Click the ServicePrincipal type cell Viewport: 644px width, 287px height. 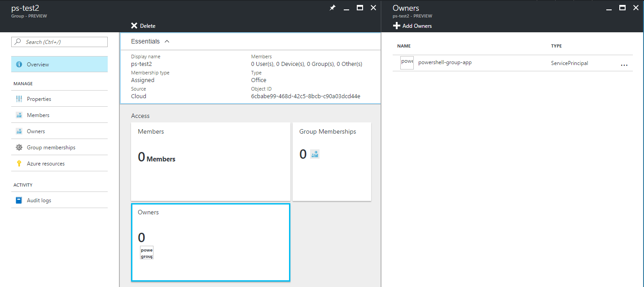pyautogui.click(x=570, y=63)
